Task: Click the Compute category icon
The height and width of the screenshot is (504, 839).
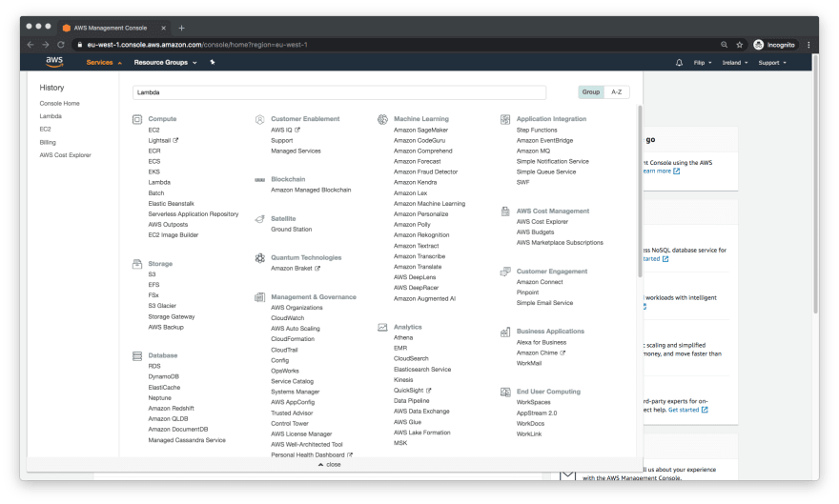Action: pyautogui.click(x=137, y=119)
